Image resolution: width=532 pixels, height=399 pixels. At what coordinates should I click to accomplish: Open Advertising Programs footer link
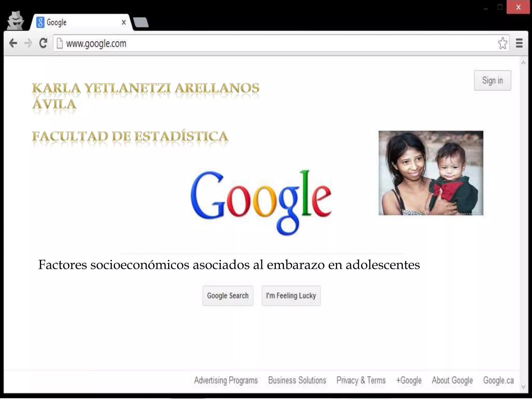(x=226, y=380)
